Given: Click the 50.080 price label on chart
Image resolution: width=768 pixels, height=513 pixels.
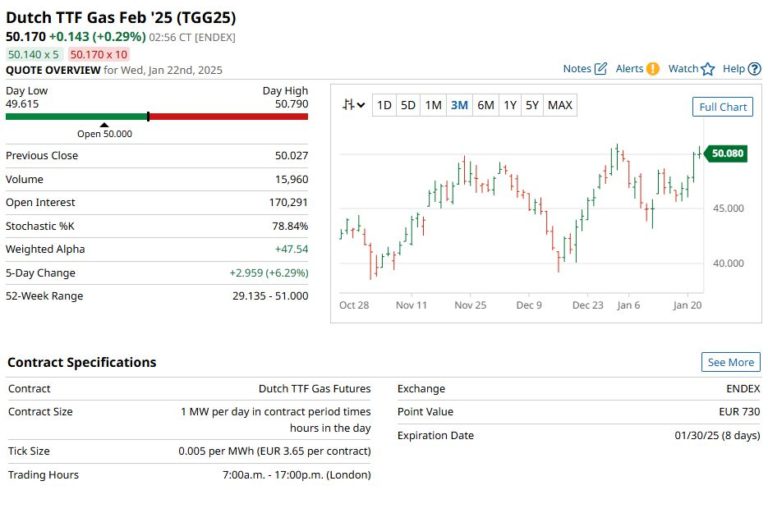Looking at the screenshot, I should click(x=727, y=153).
